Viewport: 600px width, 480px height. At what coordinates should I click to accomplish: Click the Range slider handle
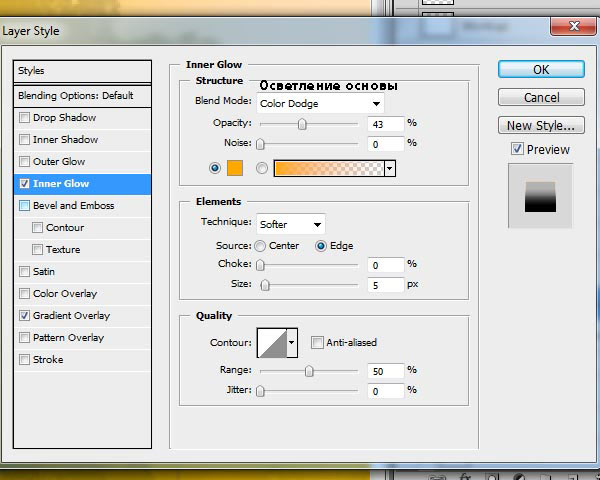pyautogui.click(x=309, y=371)
